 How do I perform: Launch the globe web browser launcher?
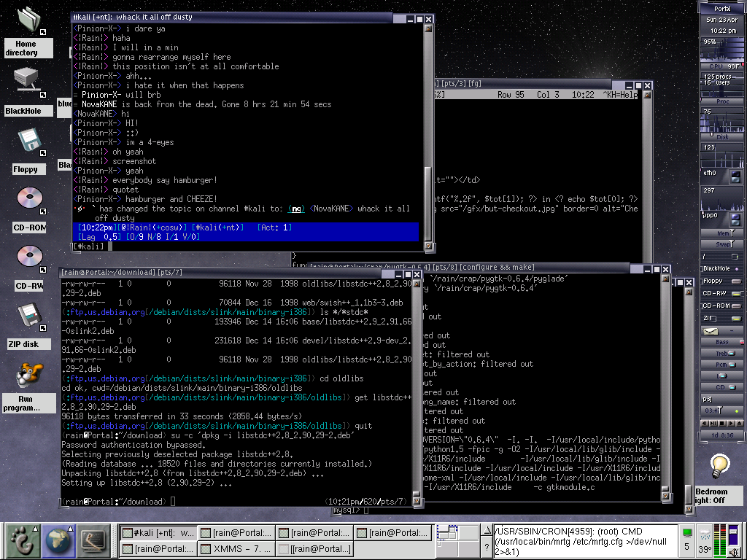tap(58, 540)
